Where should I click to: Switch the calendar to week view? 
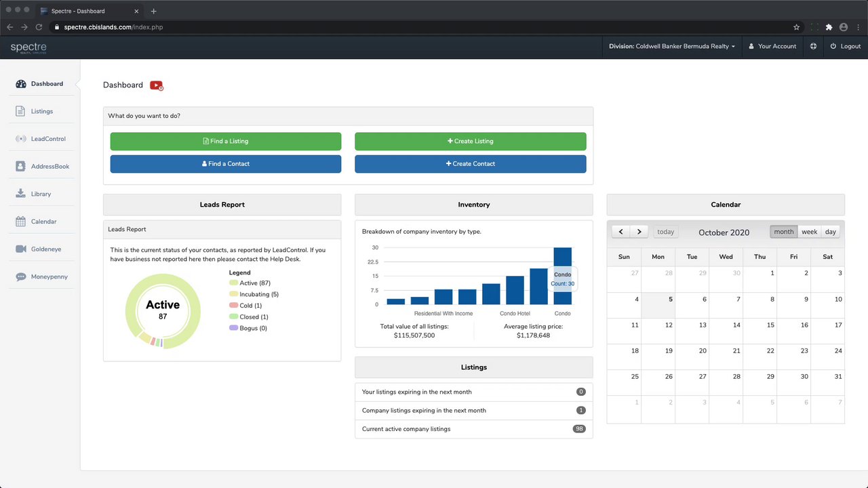(809, 232)
